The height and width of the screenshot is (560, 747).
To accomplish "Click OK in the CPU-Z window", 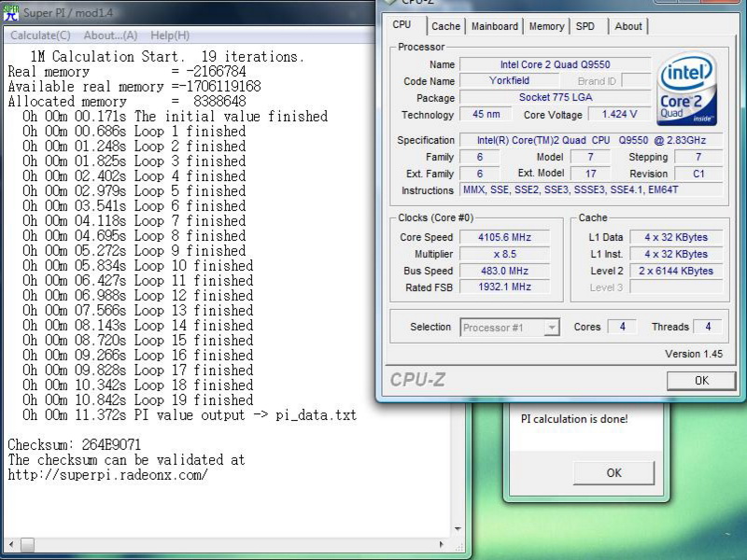I will pos(701,381).
